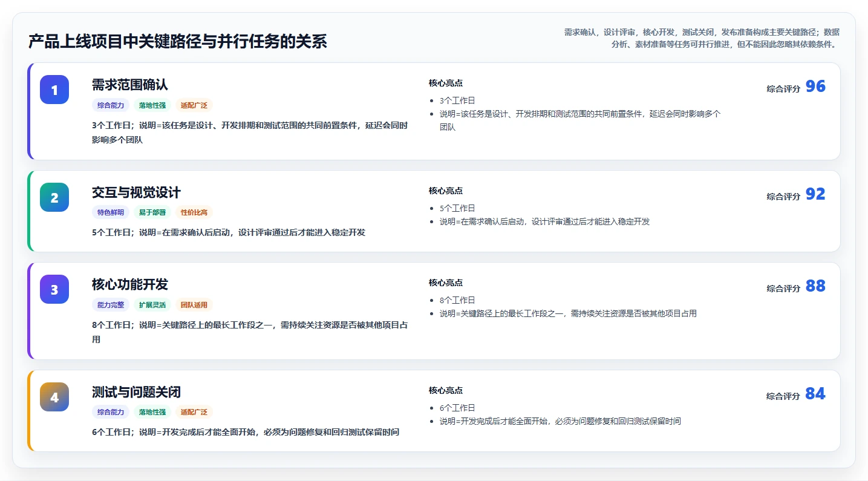The width and height of the screenshot is (868, 481).
Task: Select the 能力完整 tag
Action: click(111, 305)
